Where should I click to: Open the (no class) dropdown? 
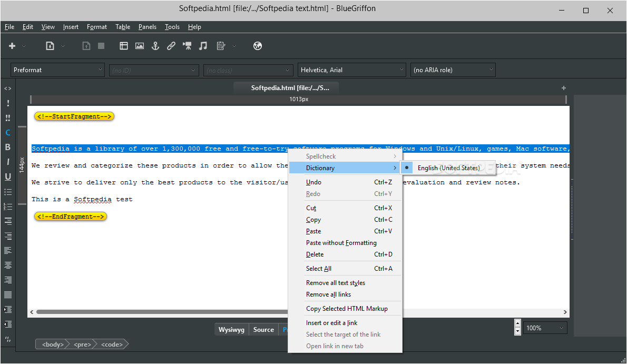tap(248, 71)
